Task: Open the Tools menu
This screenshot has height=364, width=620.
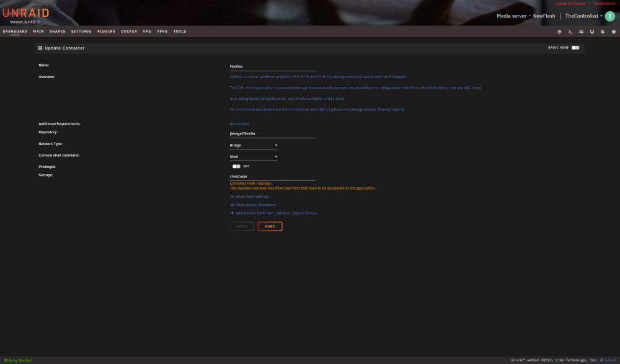Action: [x=180, y=32]
